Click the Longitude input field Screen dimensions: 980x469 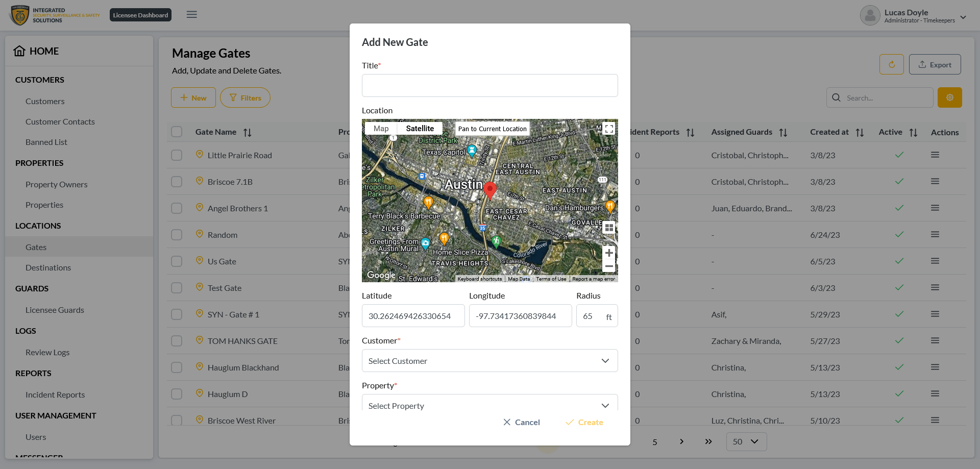pyautogui.click(x=521, y=316)
